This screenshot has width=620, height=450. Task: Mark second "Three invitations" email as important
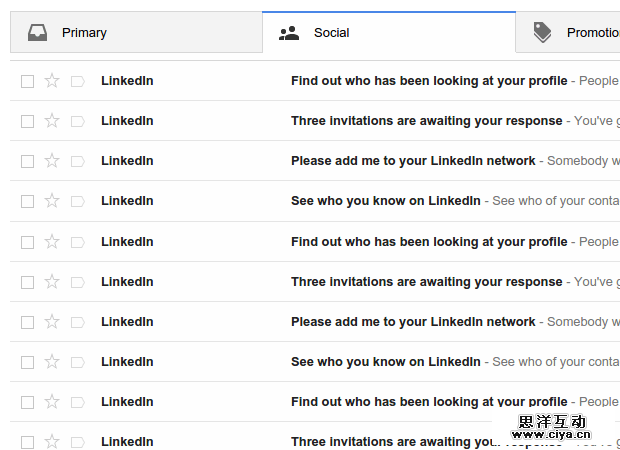pos(78,282)
